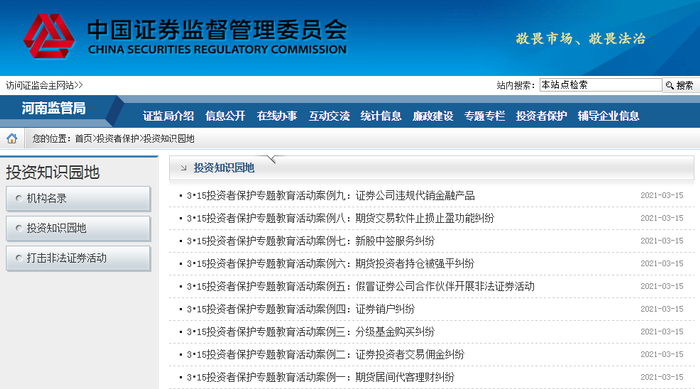The height and width of the screenshot is (389, 700).
Task: Click 投资者保护 in the breadcrumb
Action: tap(118, 139)
